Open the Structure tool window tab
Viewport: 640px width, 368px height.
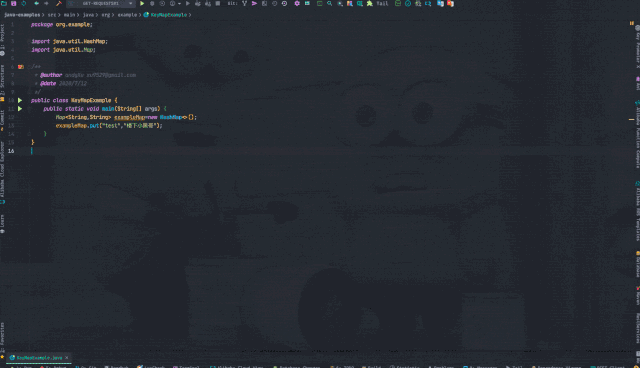[2, 82]
